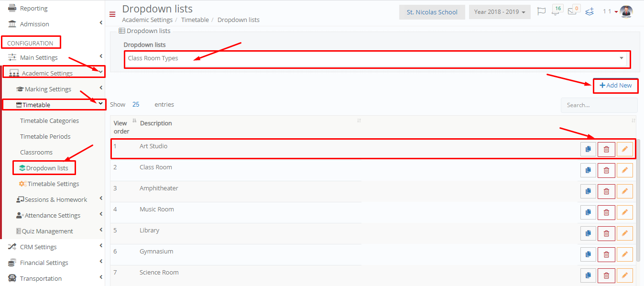The image size is (644, 286).
Task: Edit the Amphitheater entry
Action: (624, 191)
